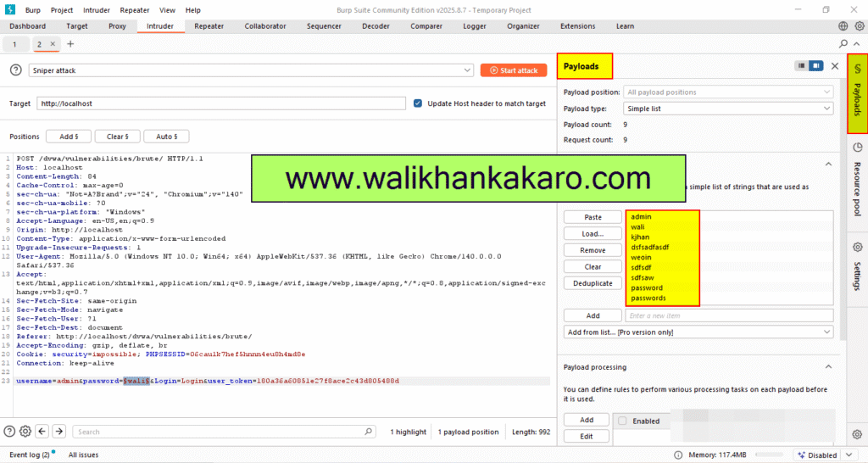
Task: Click the request Search field
Action: pyautogui.click(x=224, y=432)
